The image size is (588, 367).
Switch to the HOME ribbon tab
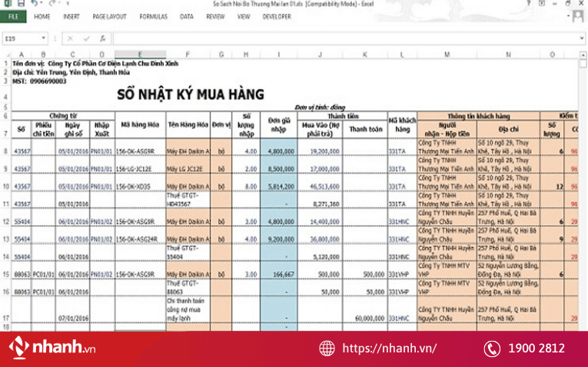tap(42, 17)
